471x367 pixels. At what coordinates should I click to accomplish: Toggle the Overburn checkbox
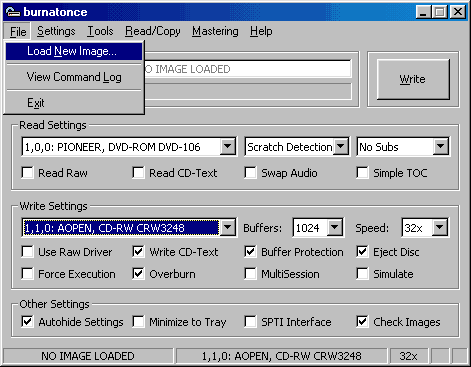click(138, 274)
